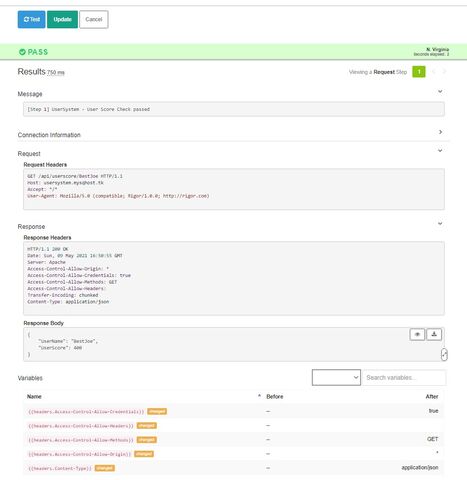This screenshot has width=467, height=480.
Task: Click the GET value in After column
Action: point(433,439)
